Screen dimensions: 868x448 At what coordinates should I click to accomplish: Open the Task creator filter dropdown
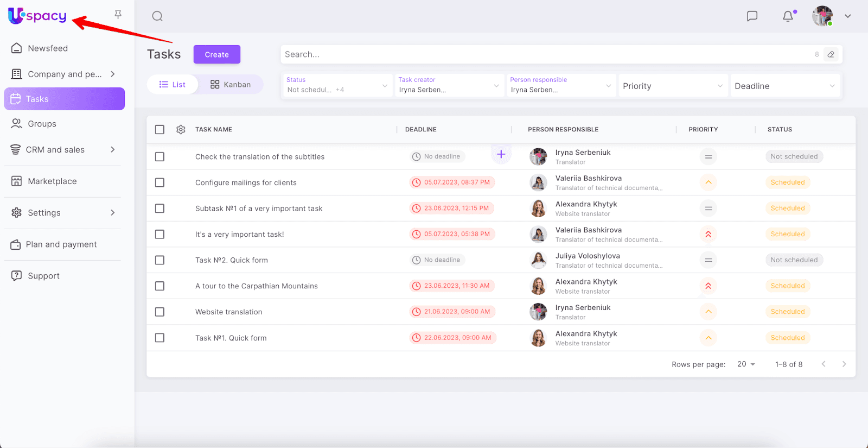(x=449, y=85)
